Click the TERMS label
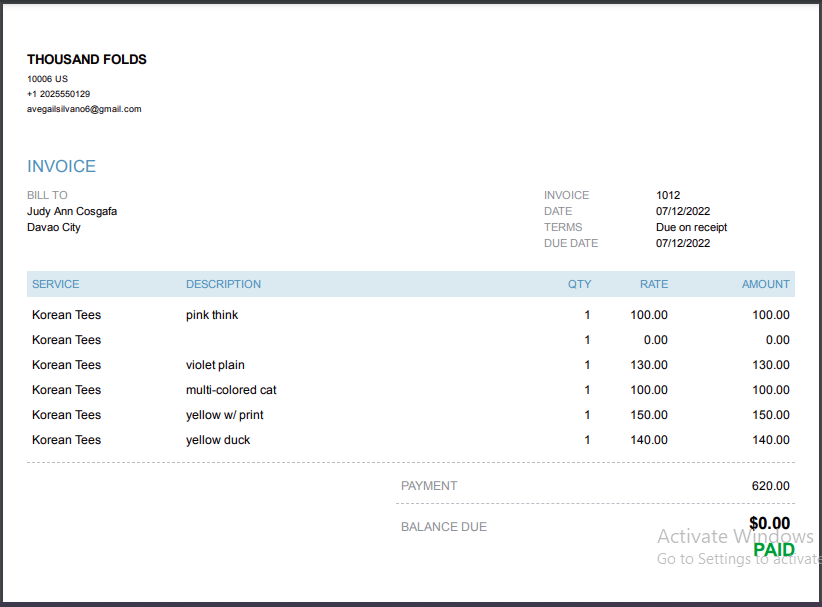 pos(563,227)
